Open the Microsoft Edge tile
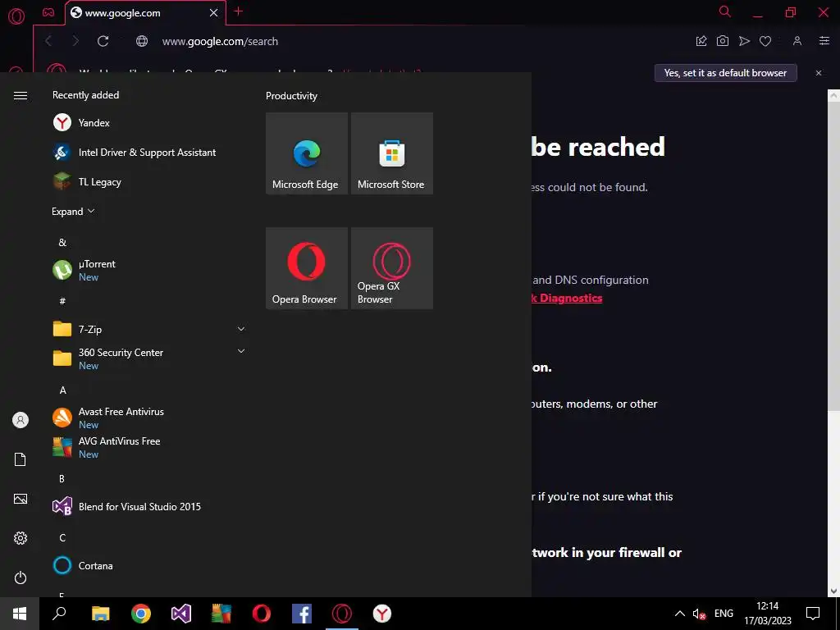 [307, 153]
